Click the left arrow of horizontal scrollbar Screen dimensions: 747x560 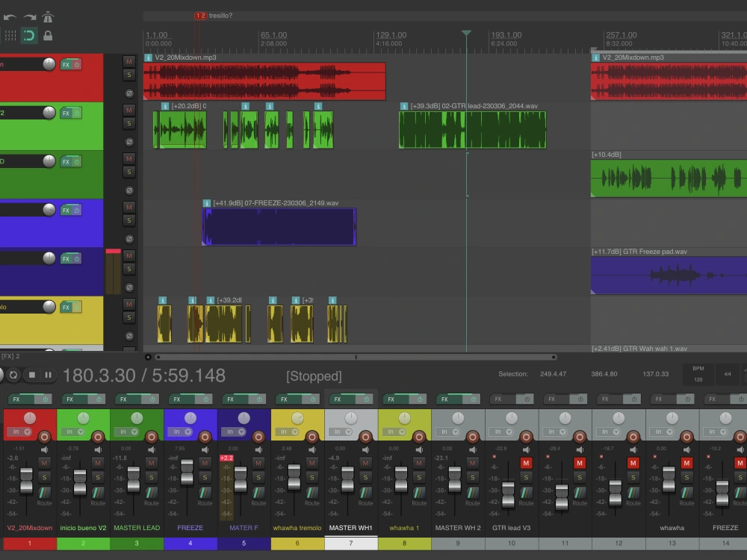coord(148,357)
